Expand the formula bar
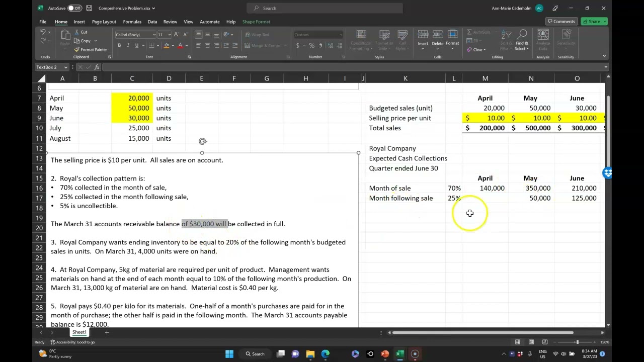The width and height of the screenshot is (644, 362). coord(606,67)
